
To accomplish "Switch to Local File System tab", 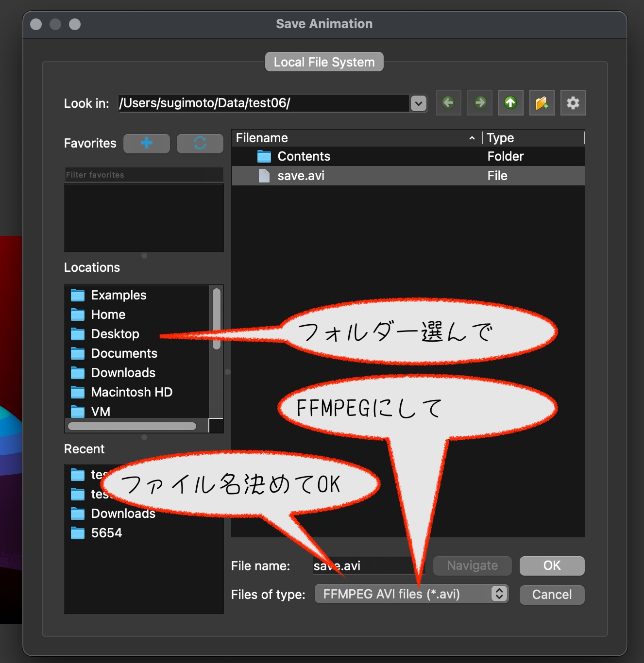I will pyautogui.click(x=324, y=62).
